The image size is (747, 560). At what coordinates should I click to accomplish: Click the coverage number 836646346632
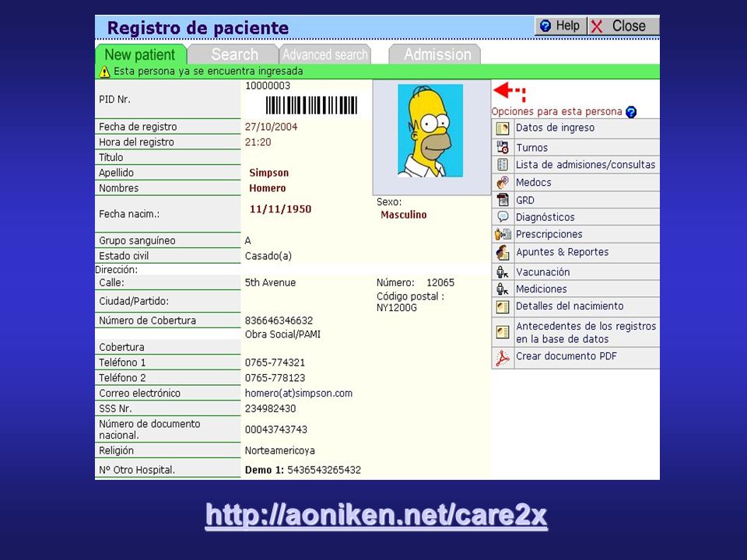279,320
